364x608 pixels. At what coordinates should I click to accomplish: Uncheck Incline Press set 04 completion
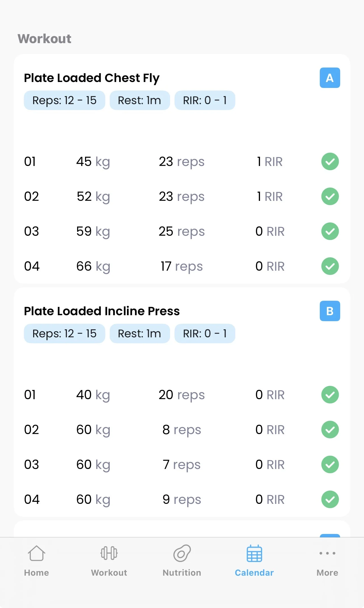(330, 499)
